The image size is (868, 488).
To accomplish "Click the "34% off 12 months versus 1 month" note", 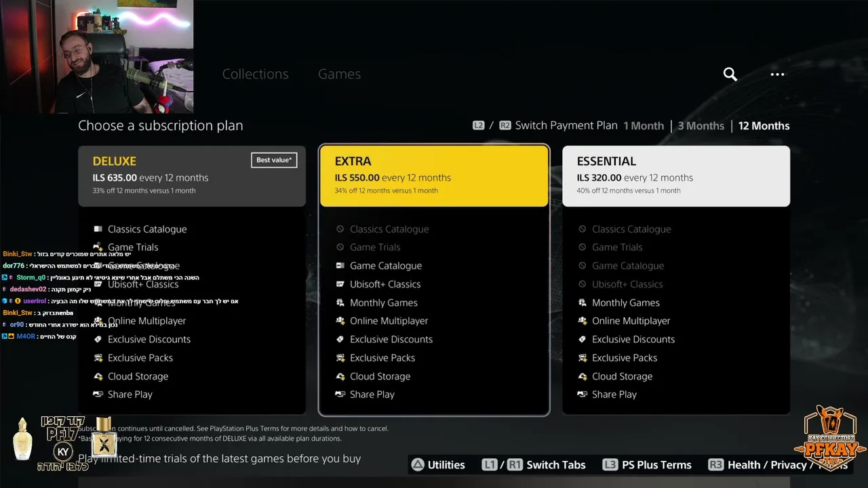I will click(x=387, y=190).
